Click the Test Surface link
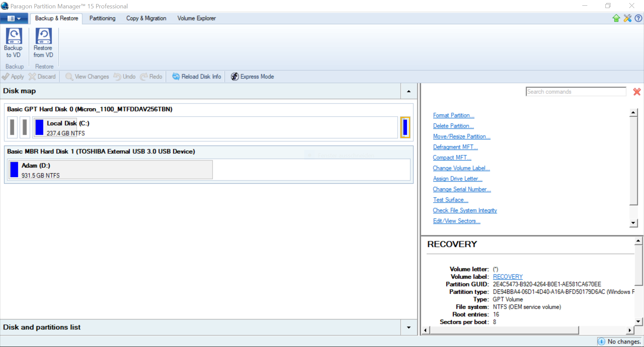644x347 pixels. click(450, 200)
